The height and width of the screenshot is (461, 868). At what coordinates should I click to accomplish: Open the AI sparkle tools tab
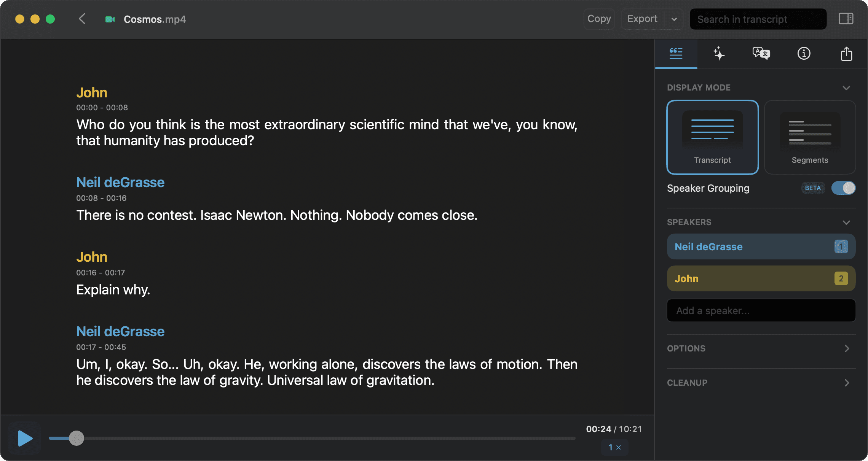click(x=718, y=54)
